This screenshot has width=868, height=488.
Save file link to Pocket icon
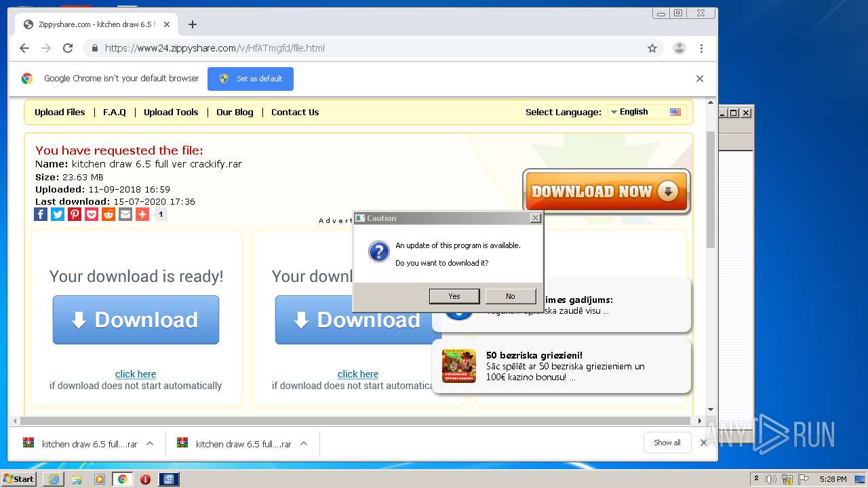coord(92,214)
